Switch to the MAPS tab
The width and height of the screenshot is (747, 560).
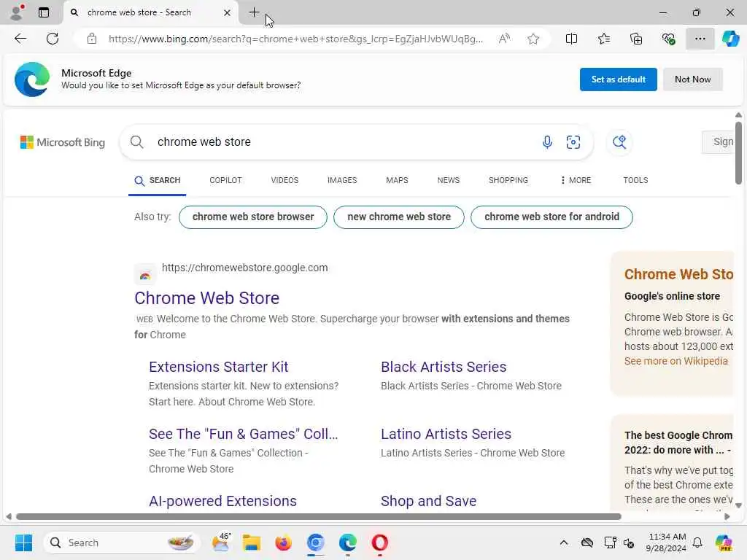397,181
